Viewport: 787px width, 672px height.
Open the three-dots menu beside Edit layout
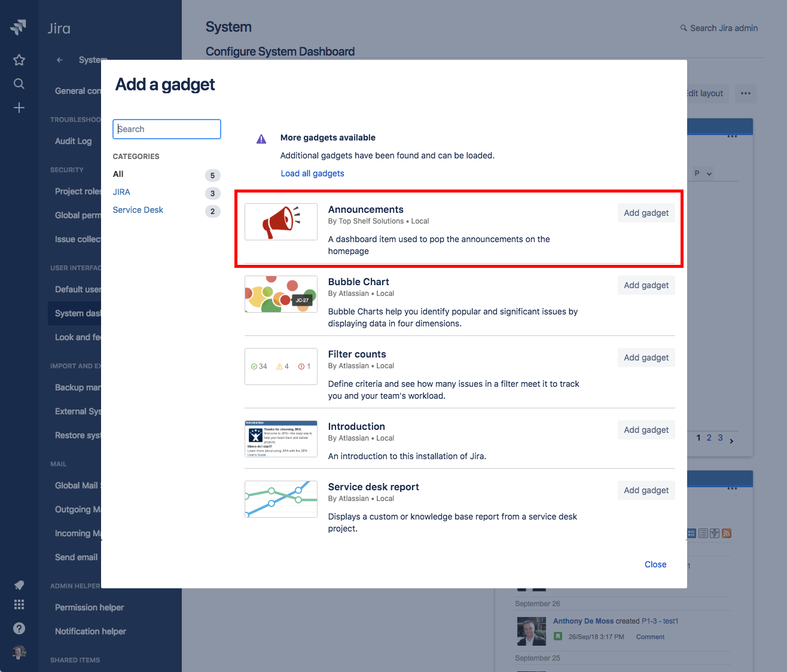click(746, 93)
